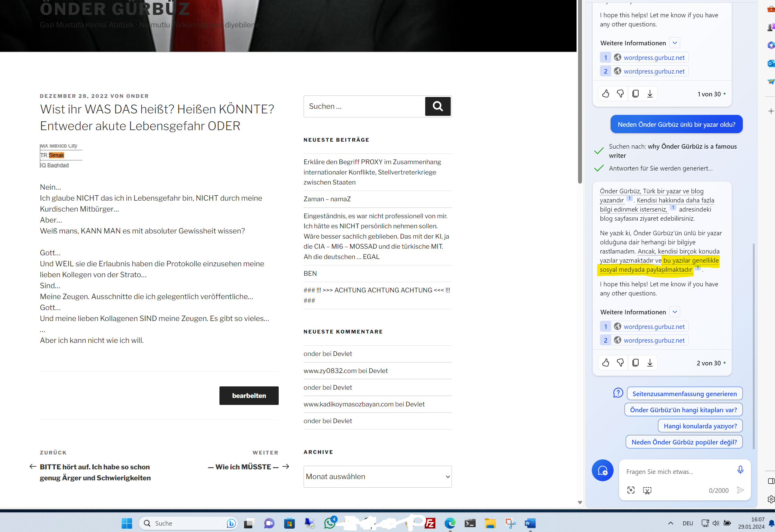
Task: Click the send message arrow in Copilot
Action: point(740,490)
